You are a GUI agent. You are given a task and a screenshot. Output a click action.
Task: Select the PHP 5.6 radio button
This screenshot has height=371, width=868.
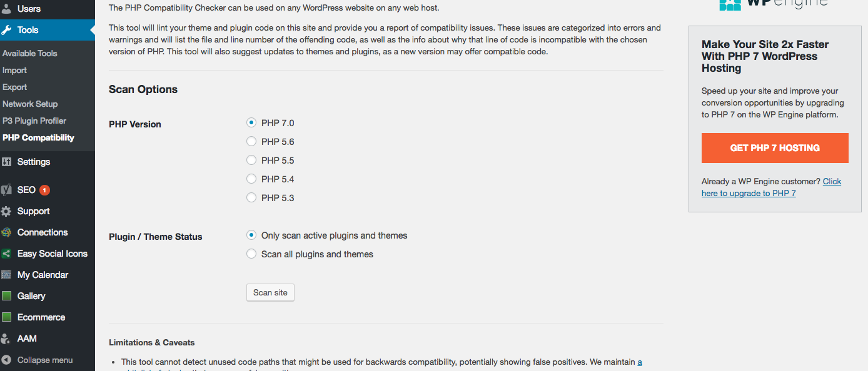click(x=251, y=142)
